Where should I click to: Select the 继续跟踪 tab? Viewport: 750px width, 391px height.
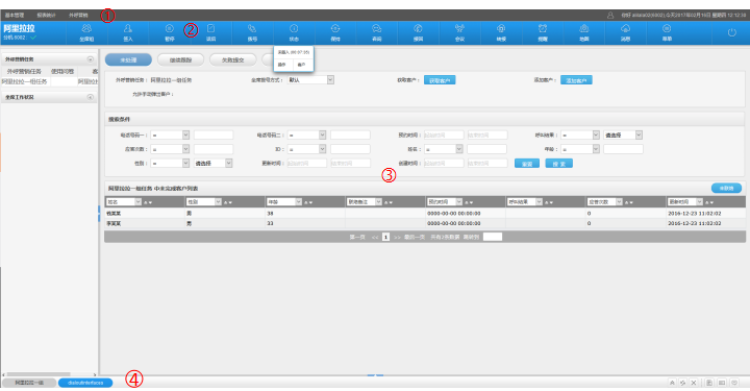(181, 60)
